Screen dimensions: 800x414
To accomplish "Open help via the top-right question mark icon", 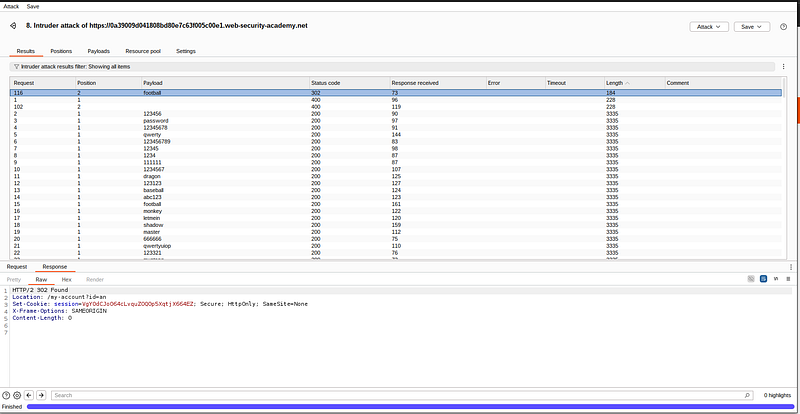I will tap(783, 27).
